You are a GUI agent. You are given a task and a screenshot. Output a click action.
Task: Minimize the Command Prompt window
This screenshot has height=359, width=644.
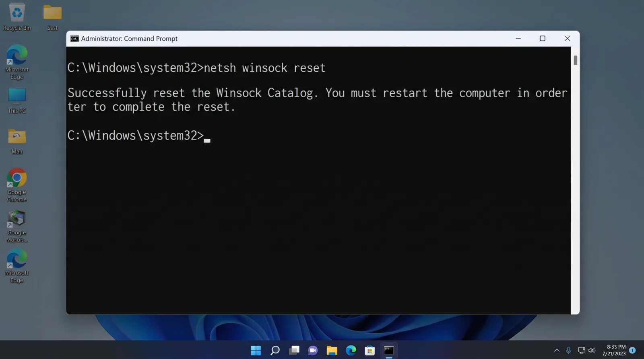pos(518,39)
